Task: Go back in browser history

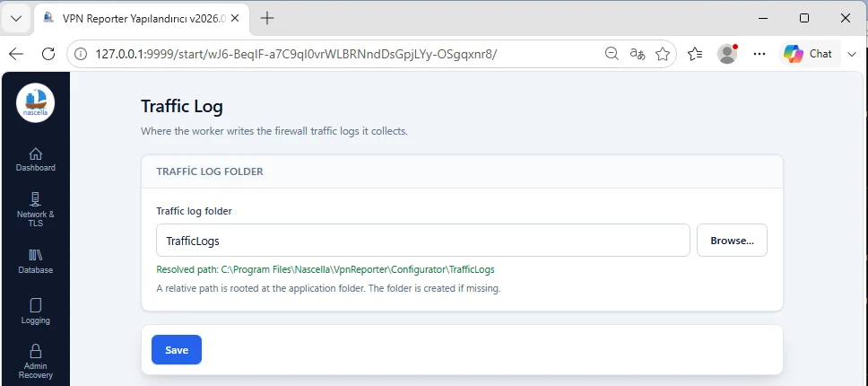Action: pyautogui.click(x=17, y=54)
